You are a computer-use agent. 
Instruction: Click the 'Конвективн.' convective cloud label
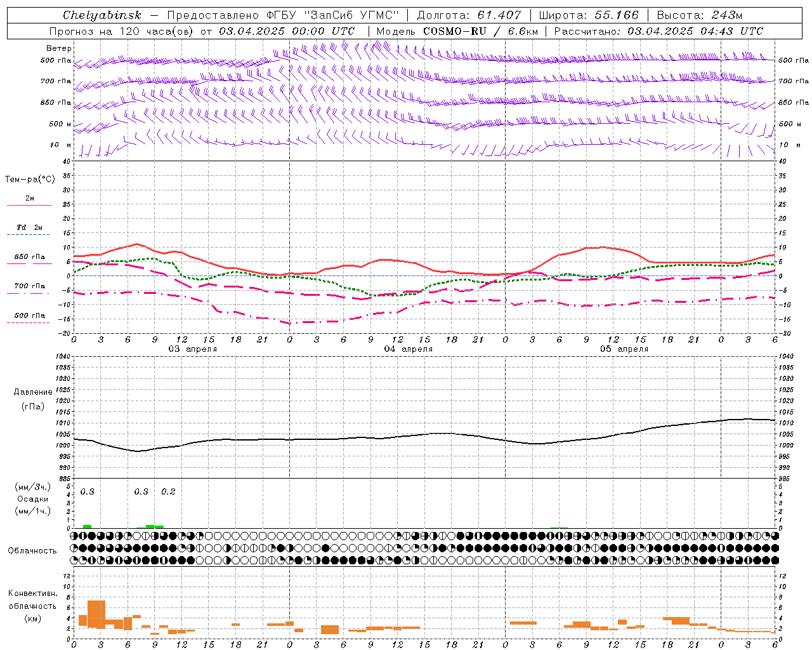tap(33, 594)
